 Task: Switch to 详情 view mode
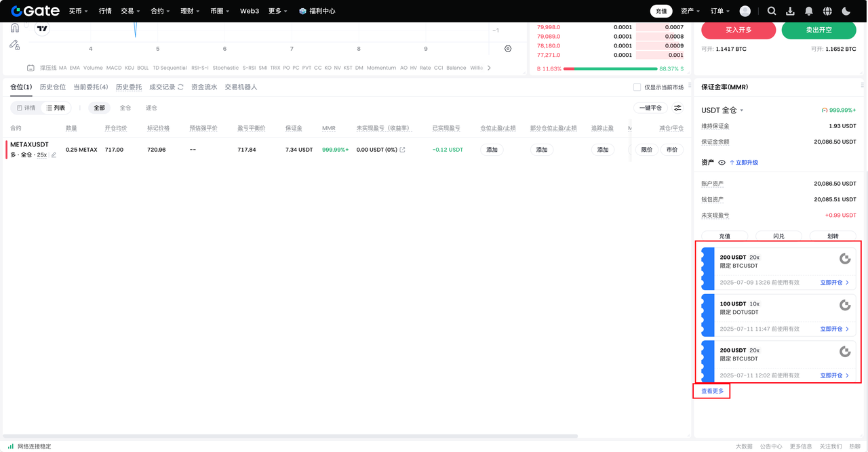[26, 108]
